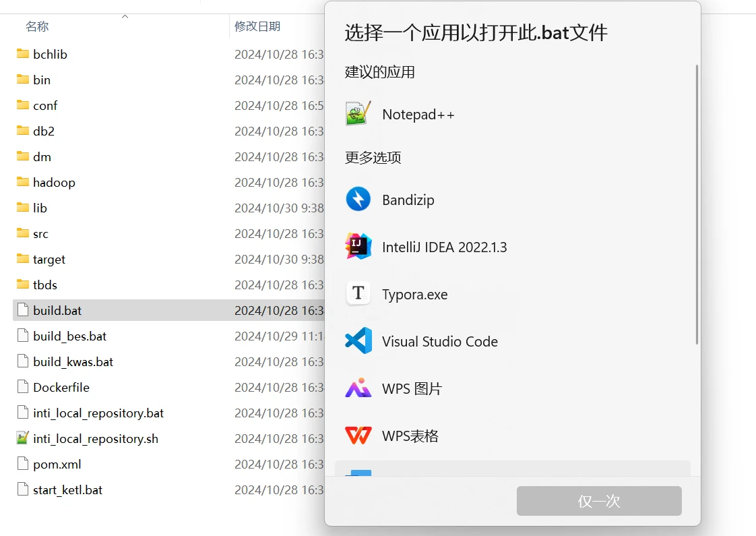Click the lib folder date 2024/10/30 9:38
Screen dimensions: 756x536
click(x=279, y=208)
